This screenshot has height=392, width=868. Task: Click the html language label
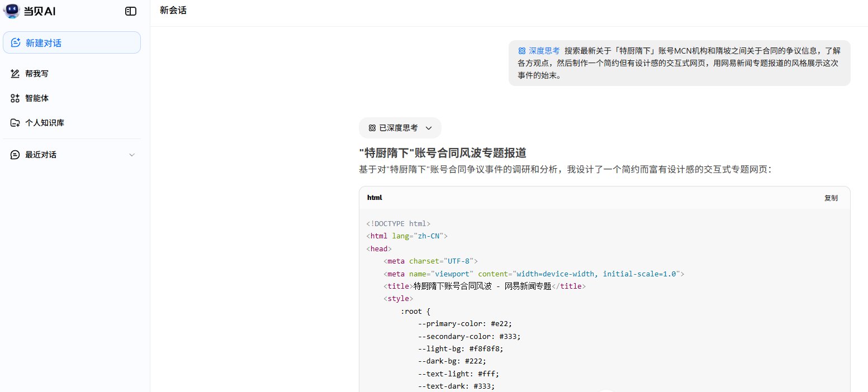[374, 198]
